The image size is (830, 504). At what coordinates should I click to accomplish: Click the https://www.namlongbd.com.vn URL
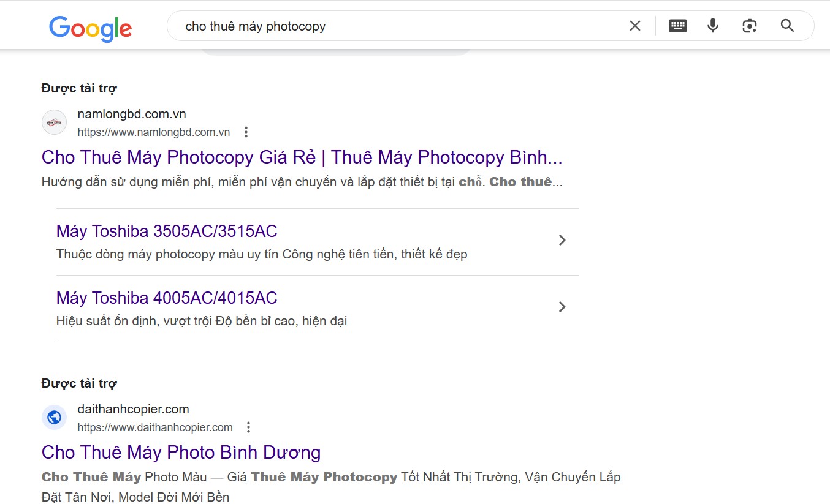coord(154,132)
